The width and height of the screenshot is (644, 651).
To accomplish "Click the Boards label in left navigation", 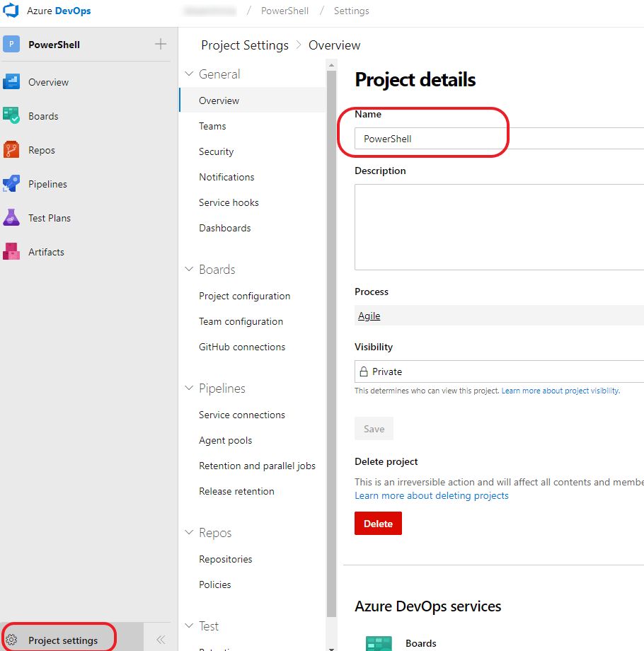I will pos(43,116).
